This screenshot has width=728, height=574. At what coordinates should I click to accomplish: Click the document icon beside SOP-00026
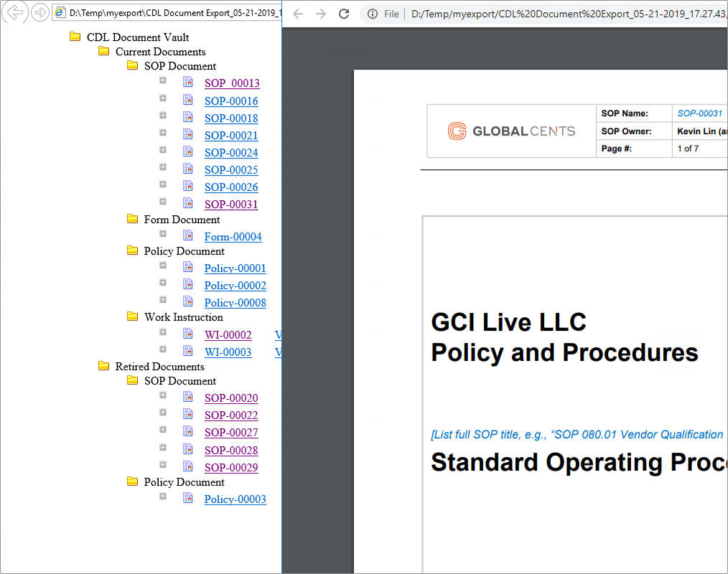pyautogui.click(x=187, y=186)
